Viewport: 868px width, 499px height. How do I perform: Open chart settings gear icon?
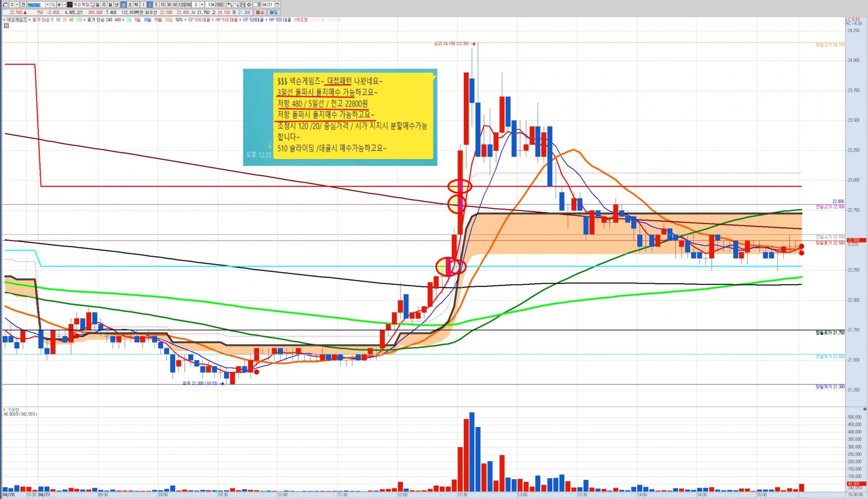(x=249, y=5)
